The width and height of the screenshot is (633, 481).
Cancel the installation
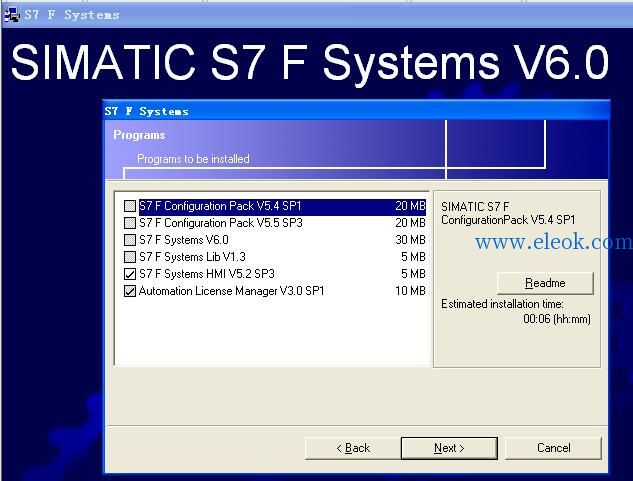pyautogui.click(x=553, y=448)
